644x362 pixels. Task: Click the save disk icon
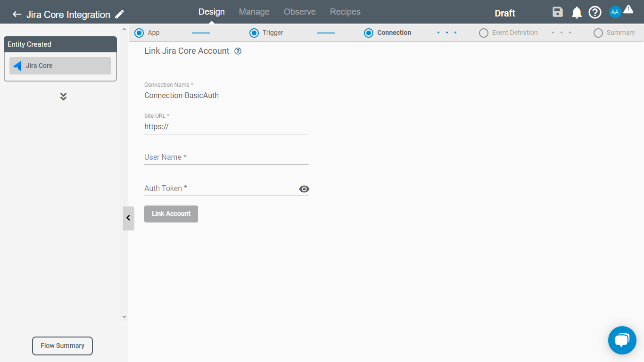[558, 12]
